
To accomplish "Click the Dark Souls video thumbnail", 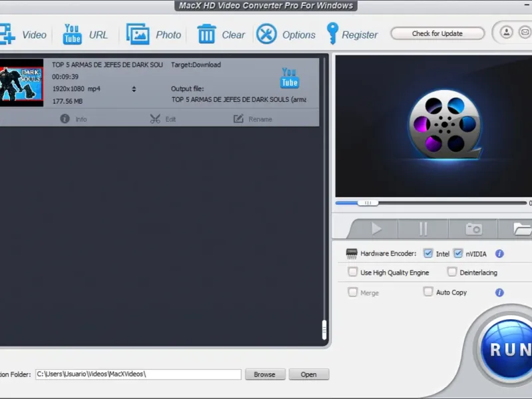I will 21,82.
